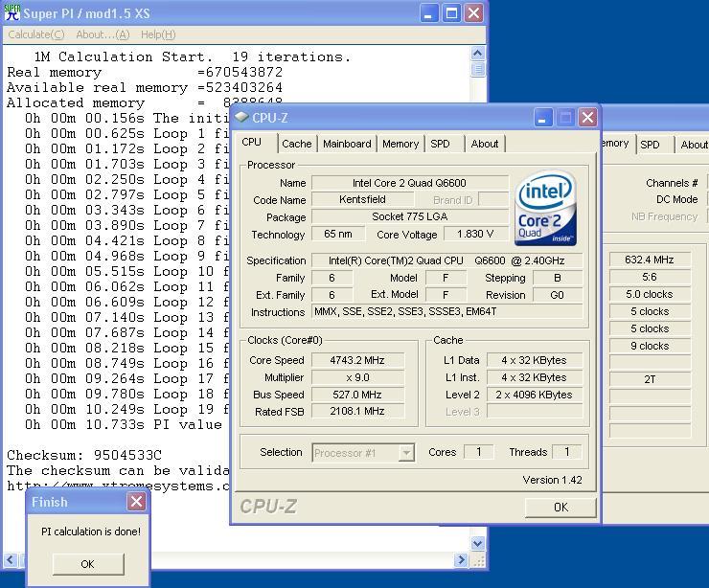Open the Help menu in Super PI
This screenshot has width=709, height=588.
coord(158,34)
